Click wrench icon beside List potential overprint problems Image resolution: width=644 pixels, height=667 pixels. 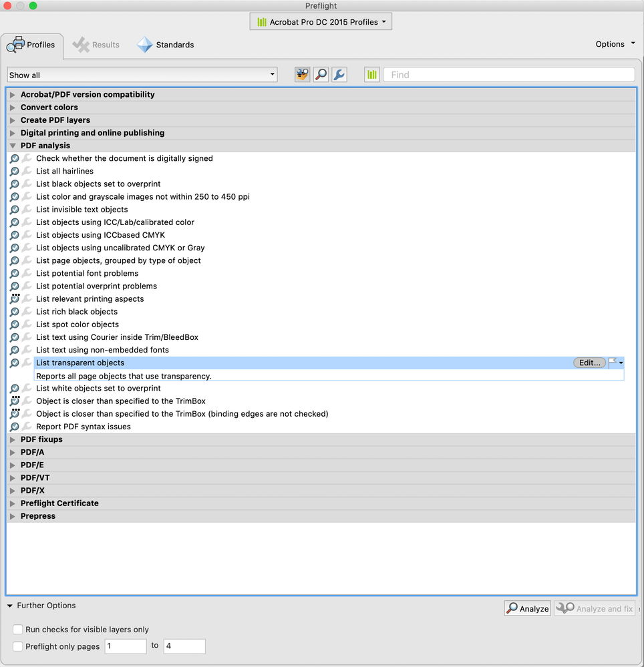click(x=27, y=286)
